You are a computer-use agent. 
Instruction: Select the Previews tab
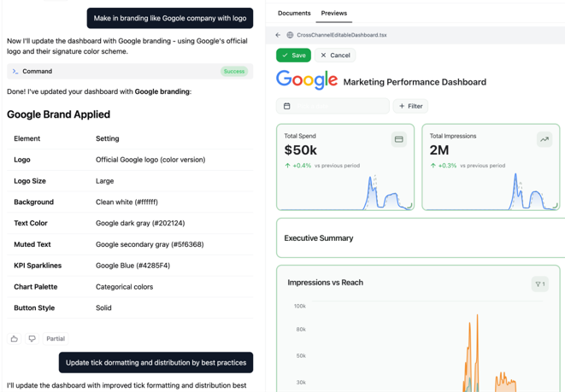tap(333, 14)
